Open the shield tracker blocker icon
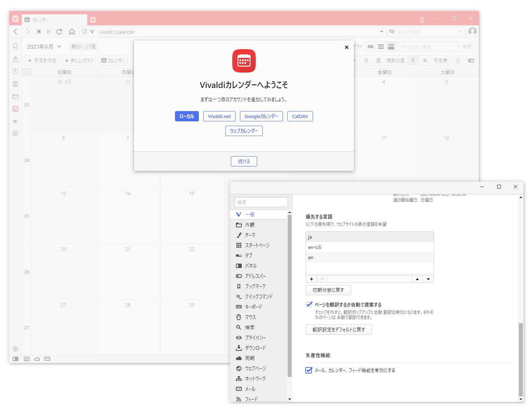The height and width of the screenshot is (411, 532). click(x=84, y=32)
